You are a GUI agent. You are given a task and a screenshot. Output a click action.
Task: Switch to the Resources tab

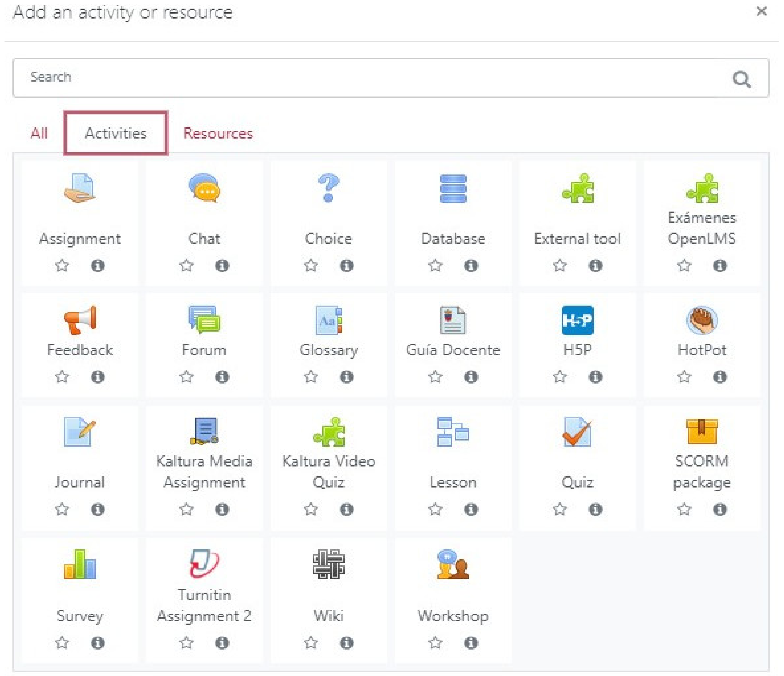point(218,134)
